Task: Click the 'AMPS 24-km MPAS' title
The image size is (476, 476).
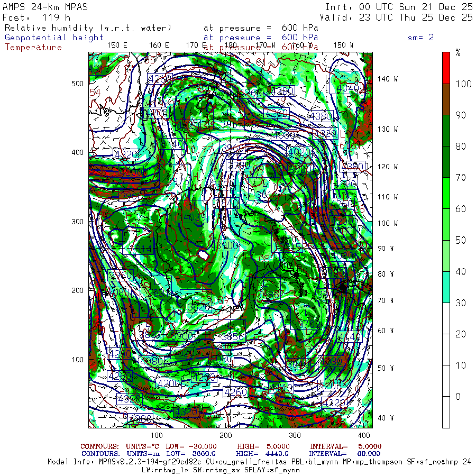Action: coord(45,7)
